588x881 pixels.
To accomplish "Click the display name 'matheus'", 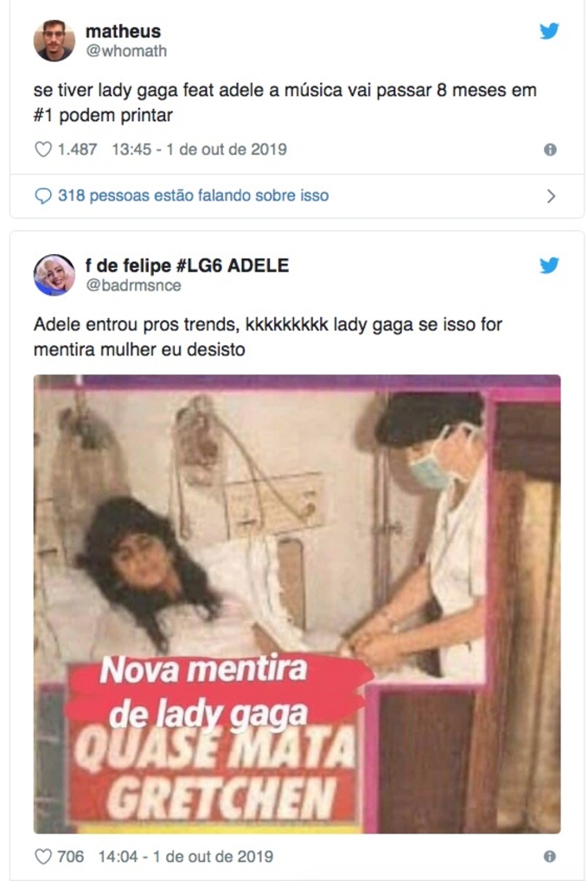I will pyautogui.click(x=123, y=31).
